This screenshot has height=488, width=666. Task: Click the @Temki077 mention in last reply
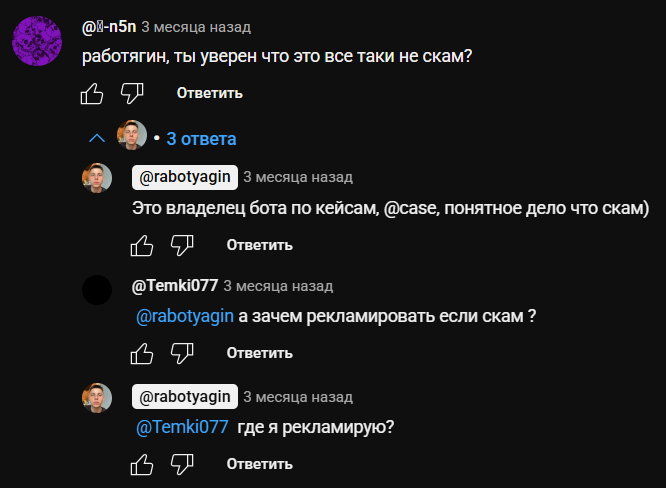coord(182,427)
